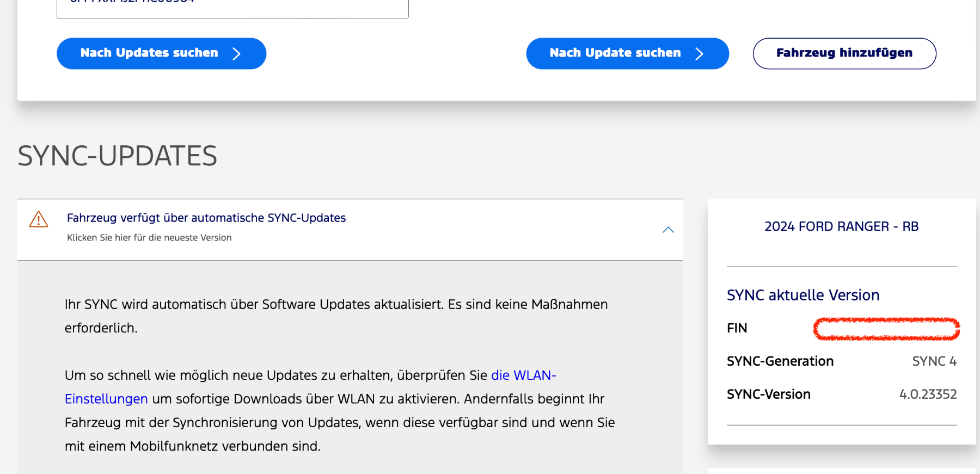Add a vehicle via Fahrzeug hinzufügen
The height and width of the screenshot is (474, 980).
coord(844,53)
